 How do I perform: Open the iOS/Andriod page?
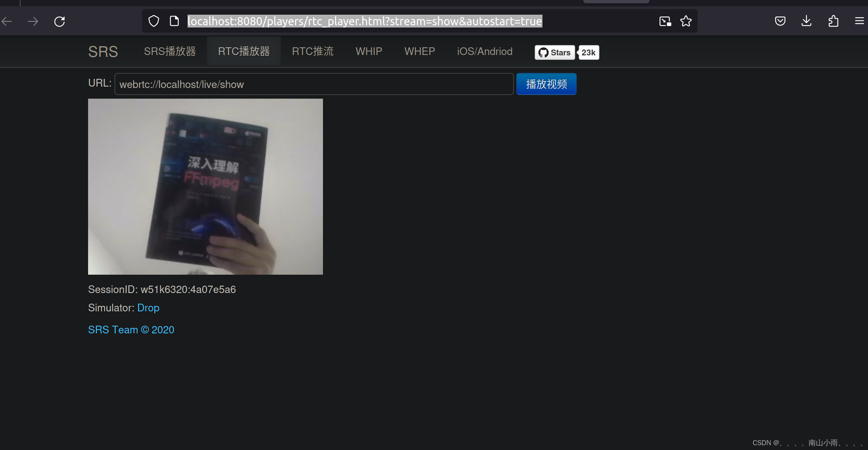coord(484,51)
